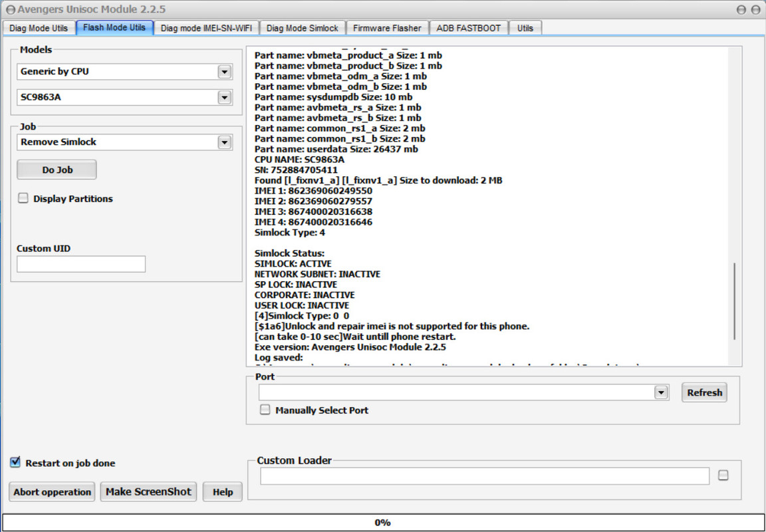Click the sysdumpdb Size: 10 mb line
Screen dimensions: 766x532
333,96
